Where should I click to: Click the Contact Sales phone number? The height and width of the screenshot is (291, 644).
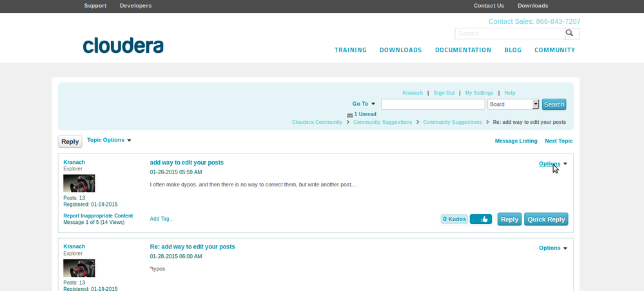click(534, 21)
